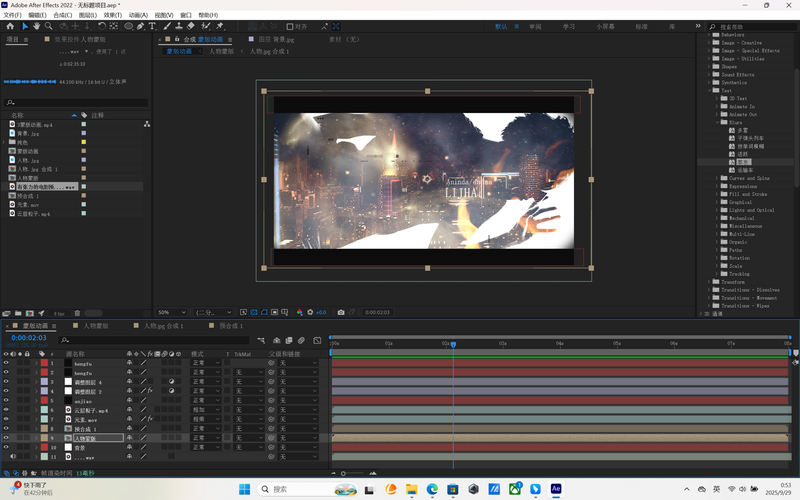This screenshot has width=800, height=500.
Task: Select the Zoom magnifier tool
Action: (x=48, y=26)
